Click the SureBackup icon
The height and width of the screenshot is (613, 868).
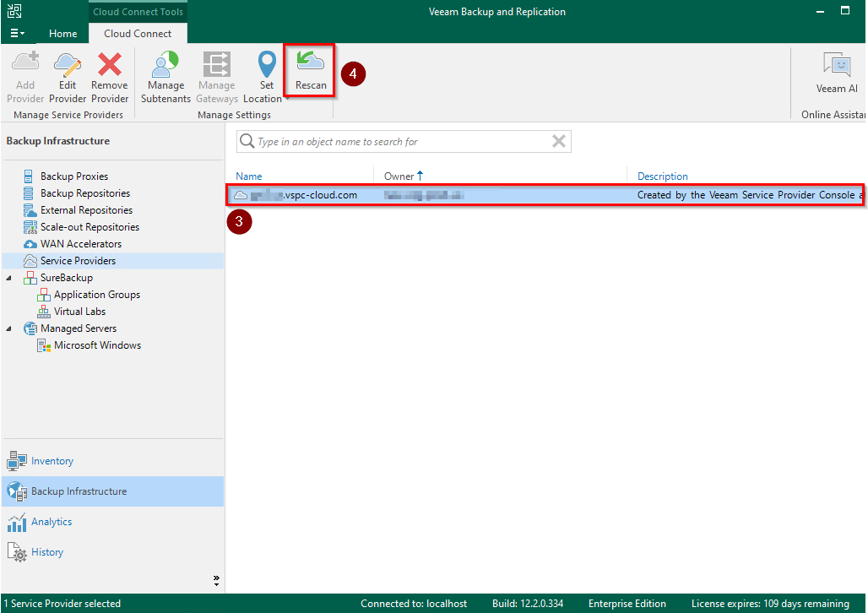(x=30, y=278)
